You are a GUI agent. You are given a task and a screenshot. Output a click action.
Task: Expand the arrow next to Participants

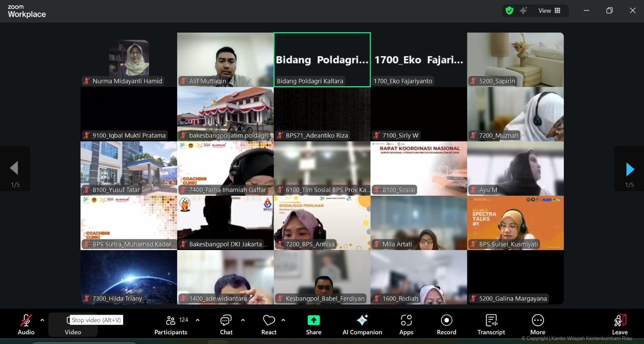(198, 320)
